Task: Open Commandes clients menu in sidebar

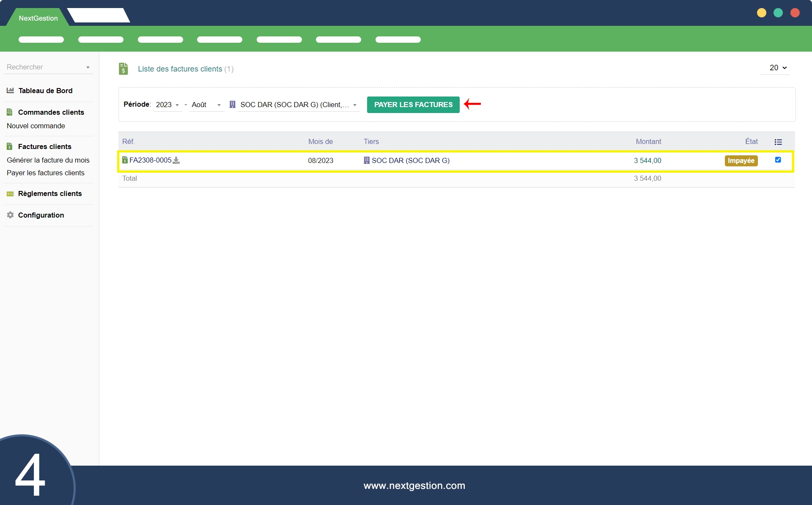Action: [x=51, y=112]
